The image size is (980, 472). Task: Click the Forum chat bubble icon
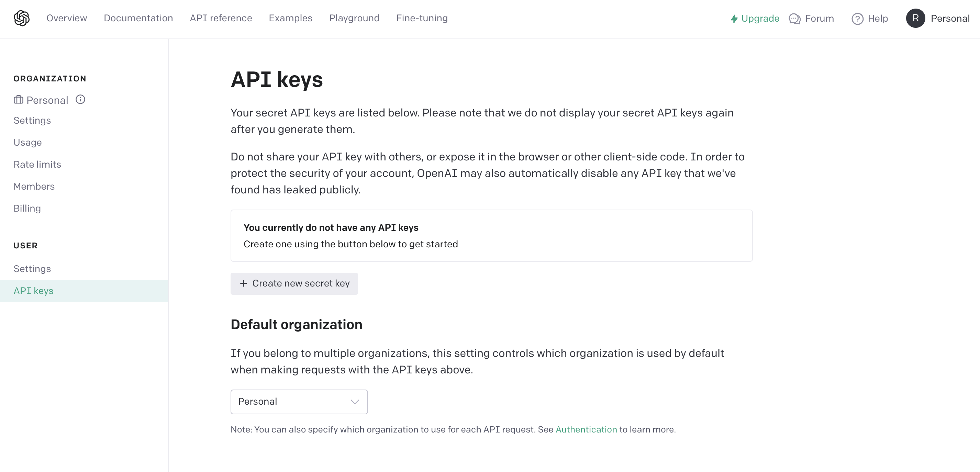[x=794, y=18]
